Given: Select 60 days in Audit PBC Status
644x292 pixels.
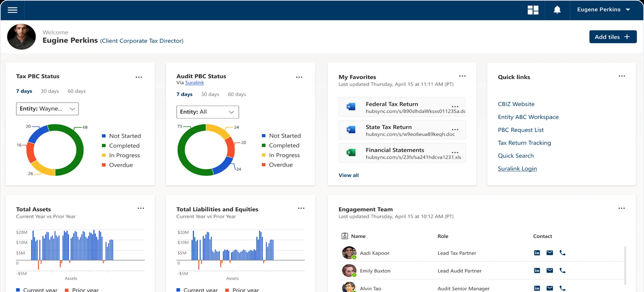Looking at the screenshot, I should [236, 94].
